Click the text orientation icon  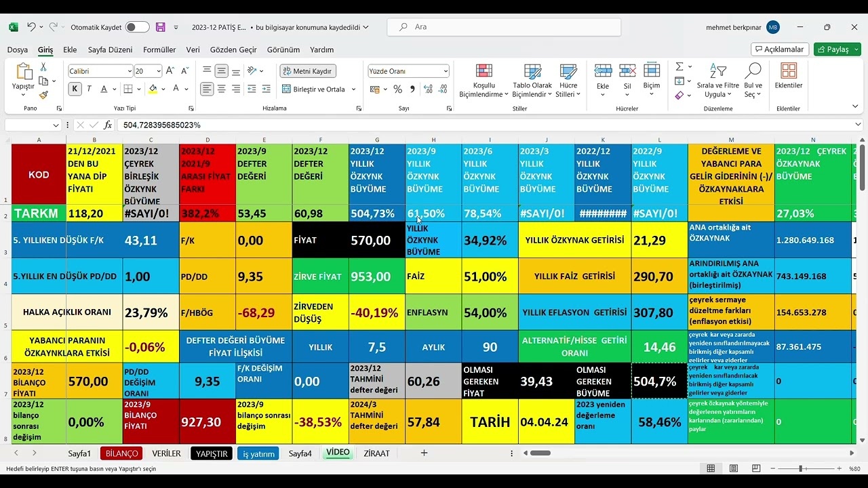252,70
